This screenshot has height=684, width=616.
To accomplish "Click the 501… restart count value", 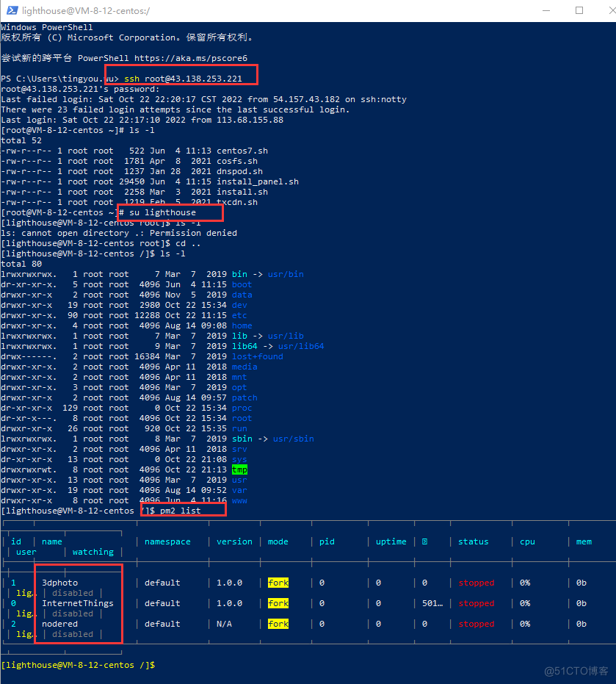I will (x=432, y=603).
